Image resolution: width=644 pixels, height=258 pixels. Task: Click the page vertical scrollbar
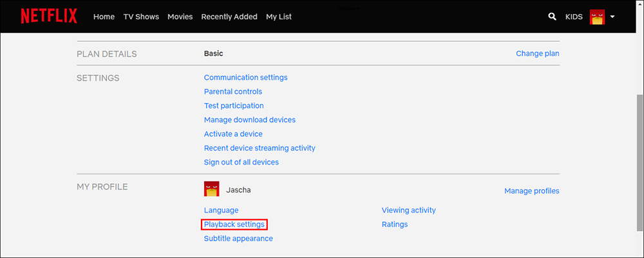[x=640, y=162]
